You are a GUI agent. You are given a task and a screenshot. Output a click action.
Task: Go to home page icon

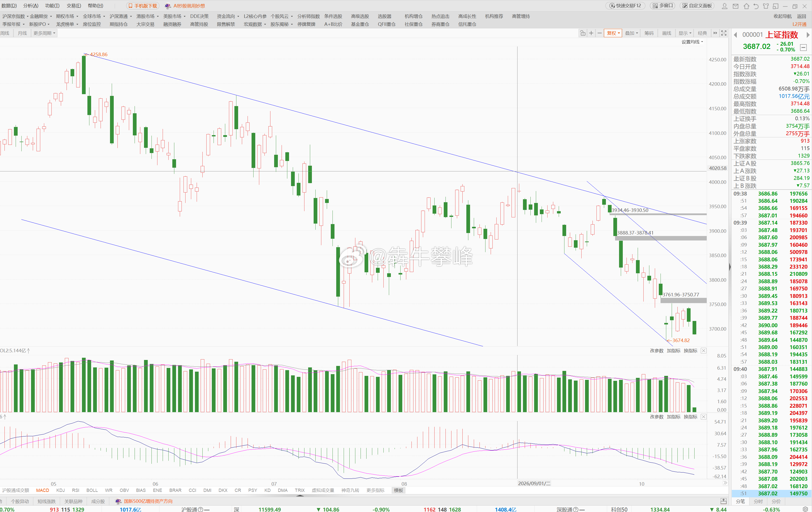point(746,6)
